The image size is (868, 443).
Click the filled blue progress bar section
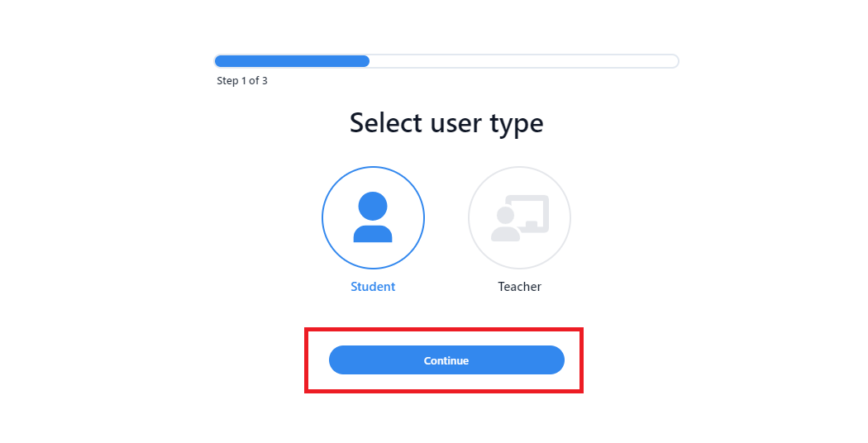(x=292, y=61)
